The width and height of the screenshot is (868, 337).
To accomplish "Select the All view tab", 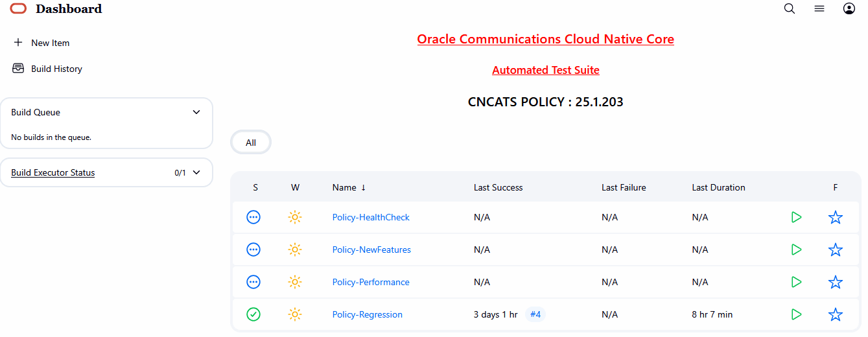I will pos(251,143).
